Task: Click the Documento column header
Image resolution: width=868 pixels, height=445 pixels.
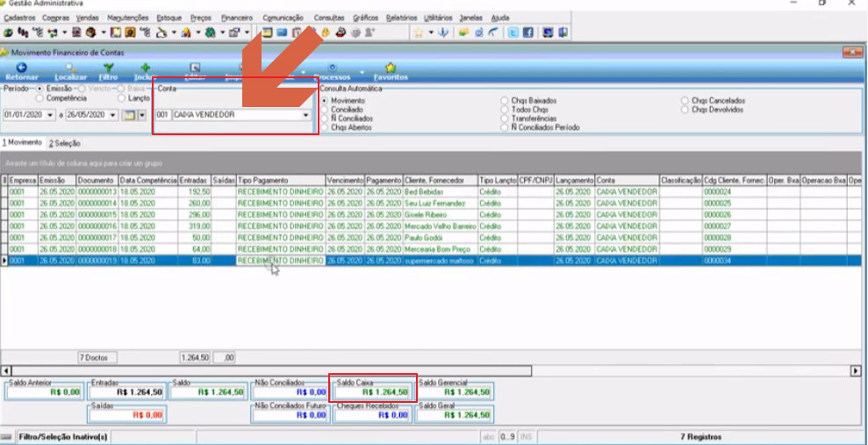Action: pos(97,181)
